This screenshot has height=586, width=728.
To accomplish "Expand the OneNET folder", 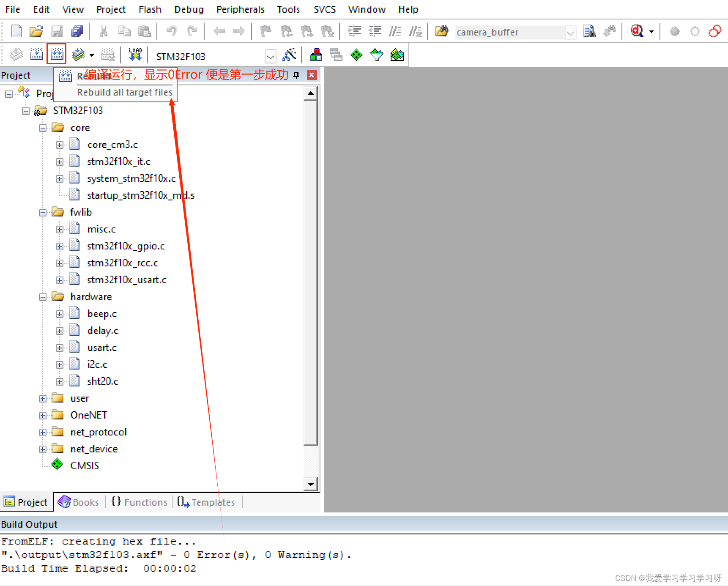I will click(43, 416).
